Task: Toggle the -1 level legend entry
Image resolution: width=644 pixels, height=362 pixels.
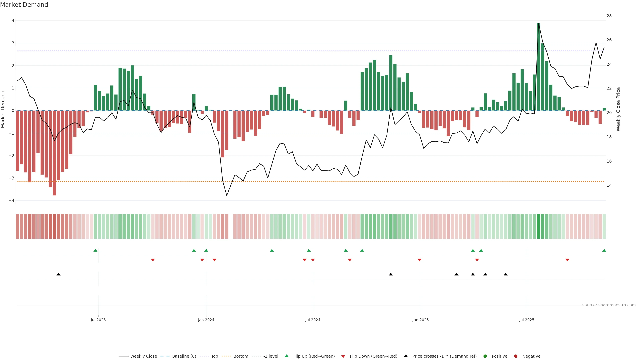Action: coord(271,356)
